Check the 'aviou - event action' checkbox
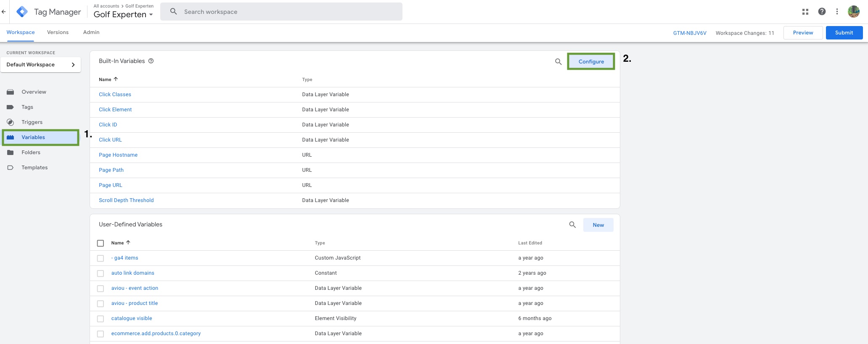This screenshot has width=868, height=344. click(101, 289)
